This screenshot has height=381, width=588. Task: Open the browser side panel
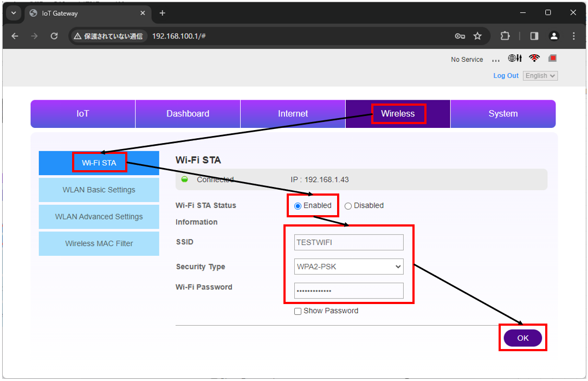point(534,36)
